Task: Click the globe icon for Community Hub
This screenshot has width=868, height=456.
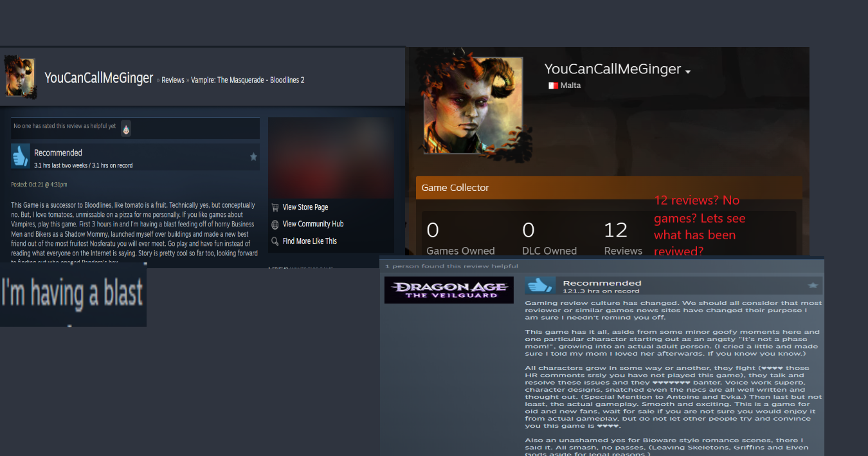Action: tap(275, 224)
